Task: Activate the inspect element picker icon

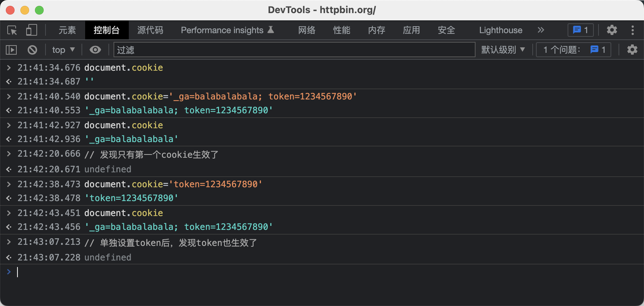Action: point(12,30)
